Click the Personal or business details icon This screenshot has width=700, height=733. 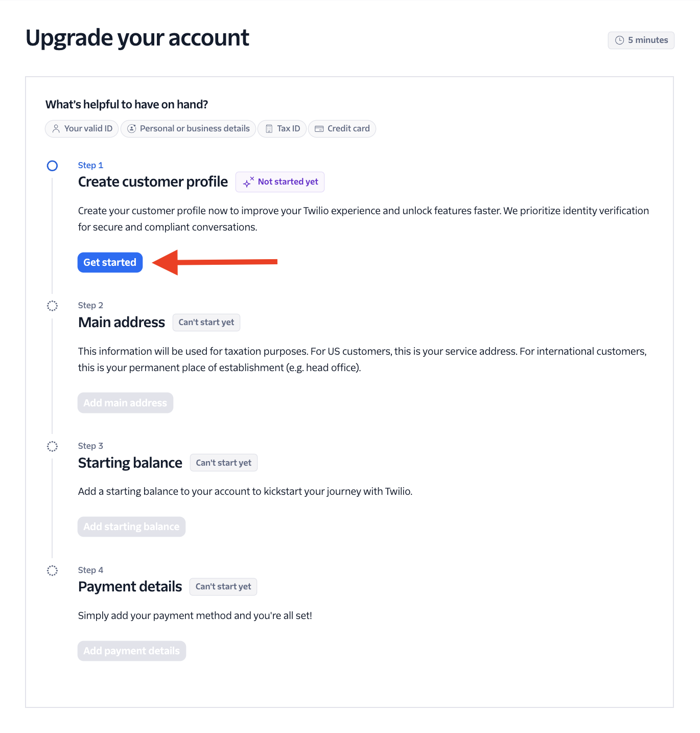click(131, 129)
